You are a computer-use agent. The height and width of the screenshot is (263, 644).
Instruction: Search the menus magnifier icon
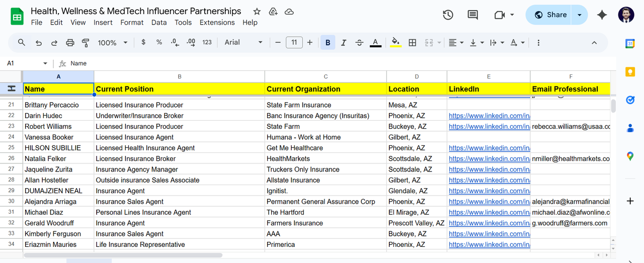coord(22,43)
